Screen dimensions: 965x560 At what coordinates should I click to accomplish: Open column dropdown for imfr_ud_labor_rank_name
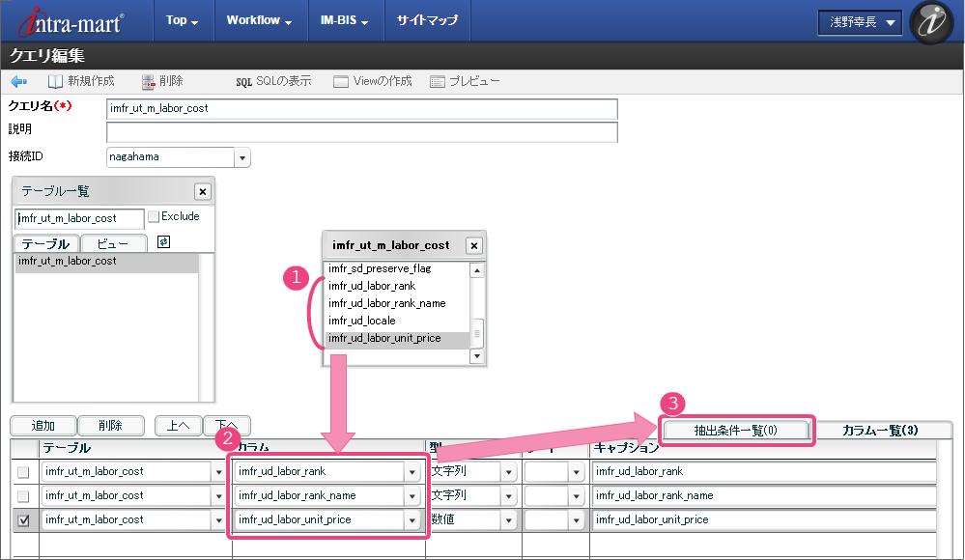point(412,496)
